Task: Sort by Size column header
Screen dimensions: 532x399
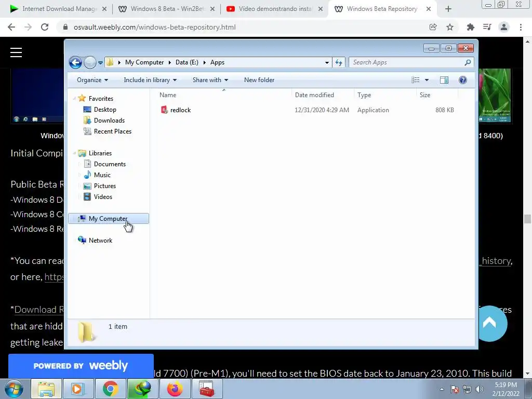Action: pos(437,95)
